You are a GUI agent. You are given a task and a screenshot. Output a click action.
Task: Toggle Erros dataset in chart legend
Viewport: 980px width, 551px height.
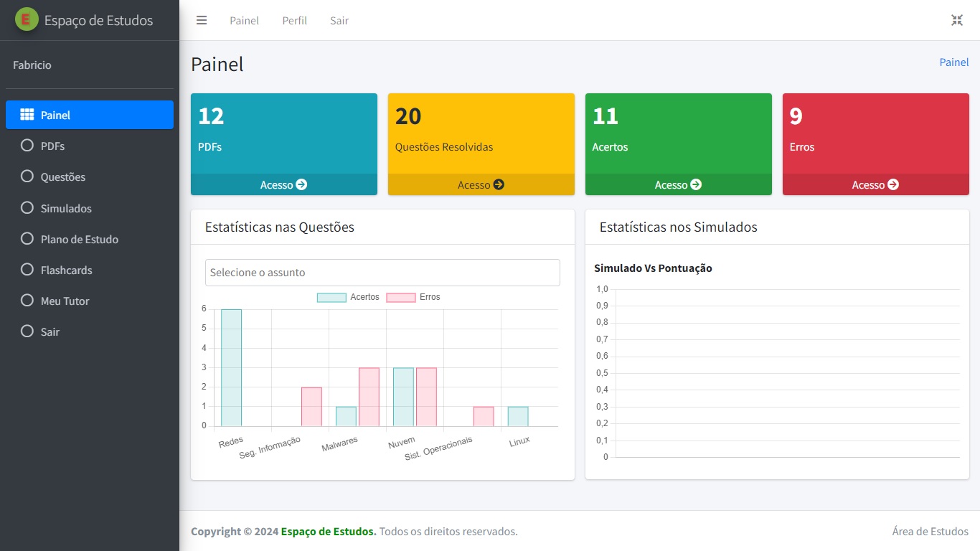click(x=414, y=297)
